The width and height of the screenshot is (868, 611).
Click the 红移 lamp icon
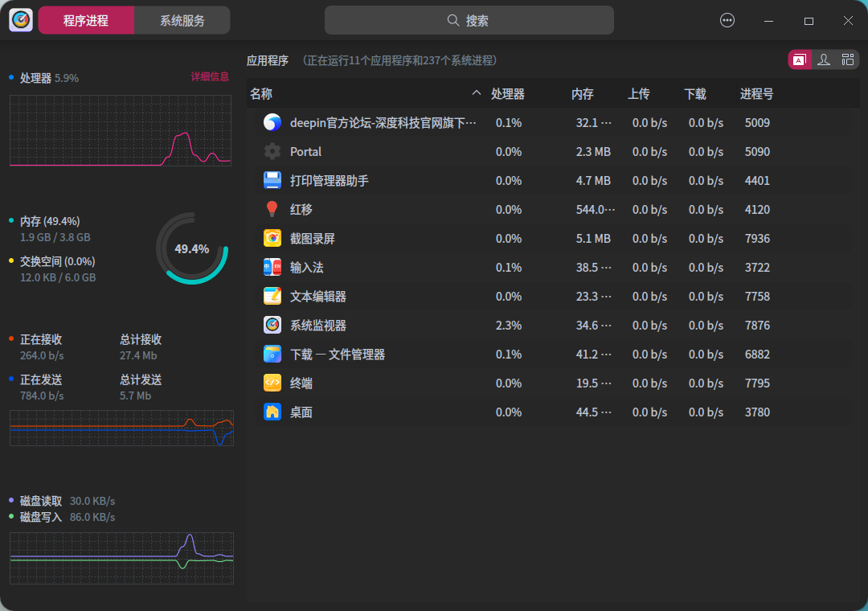pyautogui.click(x=272, y=209)
